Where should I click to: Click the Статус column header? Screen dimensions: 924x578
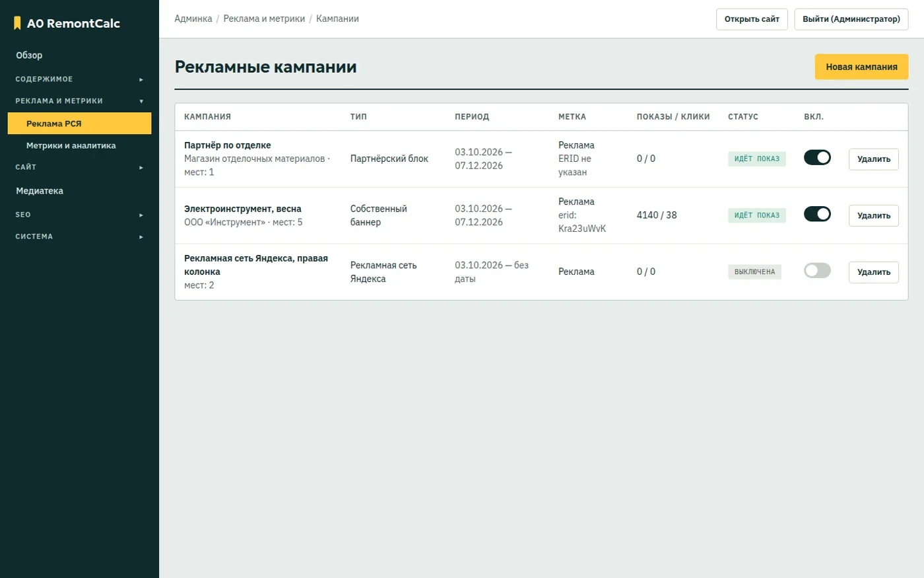click(743, 117)
